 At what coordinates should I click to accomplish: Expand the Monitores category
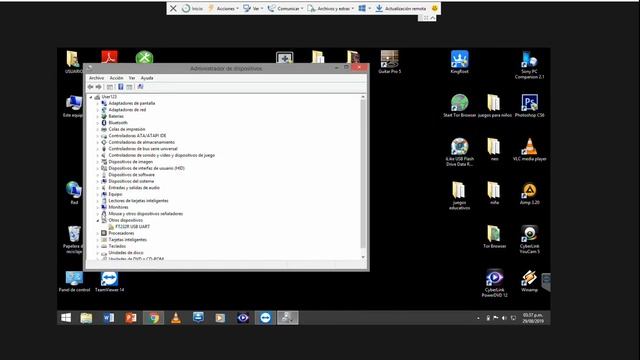(98, 207)
